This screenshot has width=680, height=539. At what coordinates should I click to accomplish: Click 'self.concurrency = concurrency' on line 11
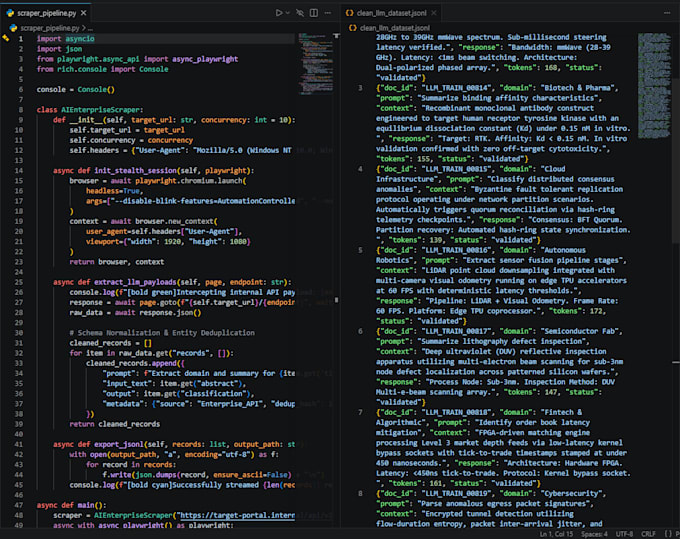pos(131,140)
